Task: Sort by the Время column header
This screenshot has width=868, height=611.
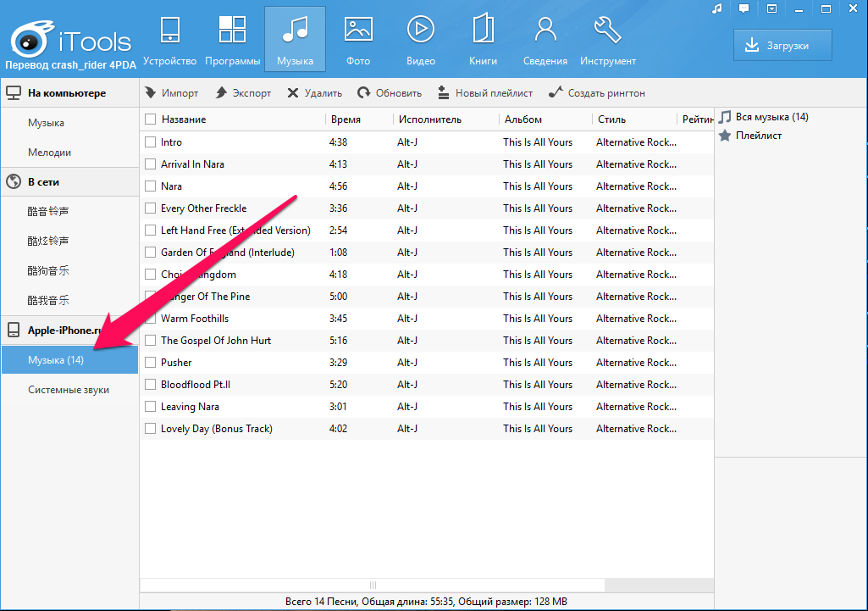Action: (x=346, y=119)
